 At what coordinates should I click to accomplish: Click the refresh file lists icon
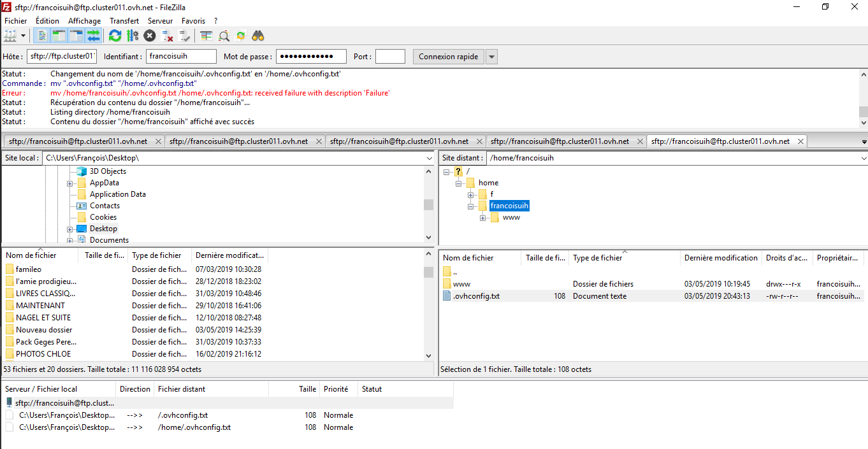[x=115, y=36]
